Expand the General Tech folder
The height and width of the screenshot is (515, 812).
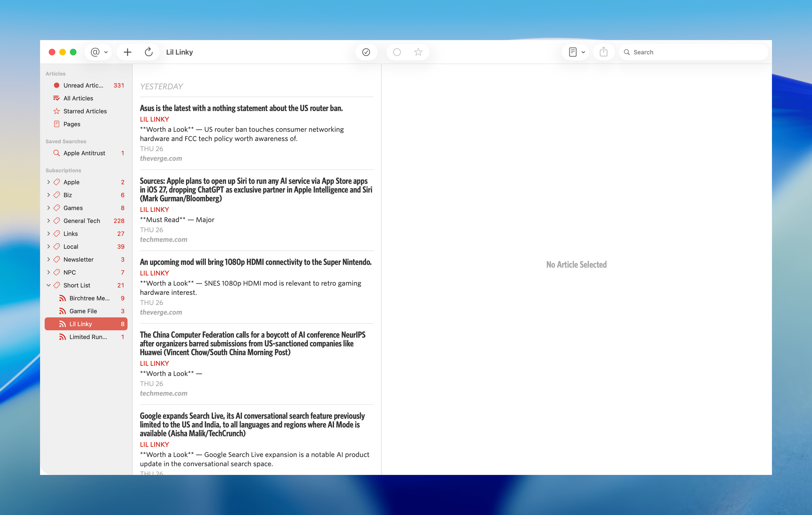(48, 221)
